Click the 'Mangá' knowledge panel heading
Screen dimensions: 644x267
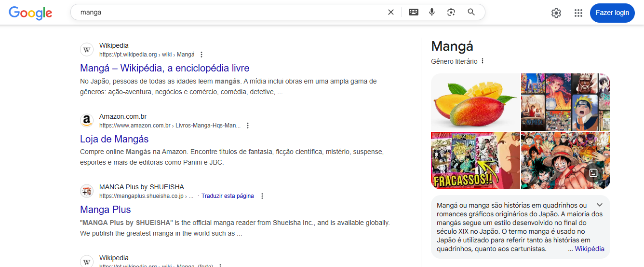(x=452, y=46)
